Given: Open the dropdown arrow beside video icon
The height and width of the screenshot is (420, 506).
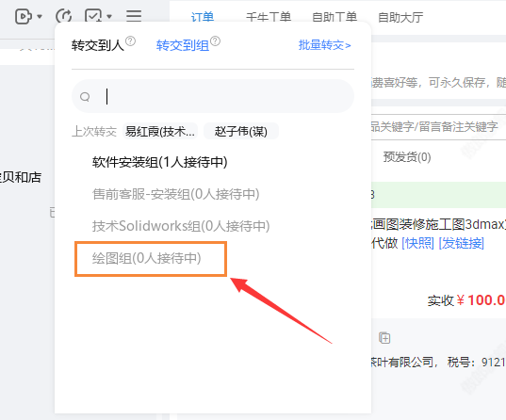Looking at the screenshot, I should pos(40,16).
